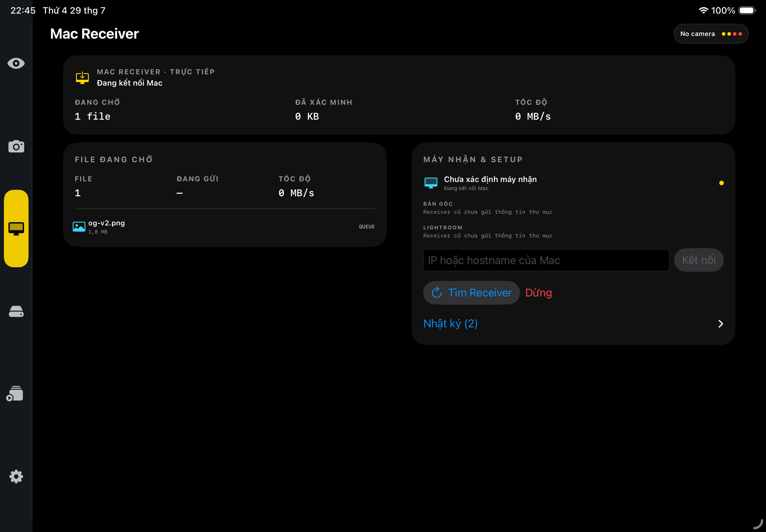Tap the battery indicator icon
The height and width of the screenshot is (532, 766).
(747, 10)
